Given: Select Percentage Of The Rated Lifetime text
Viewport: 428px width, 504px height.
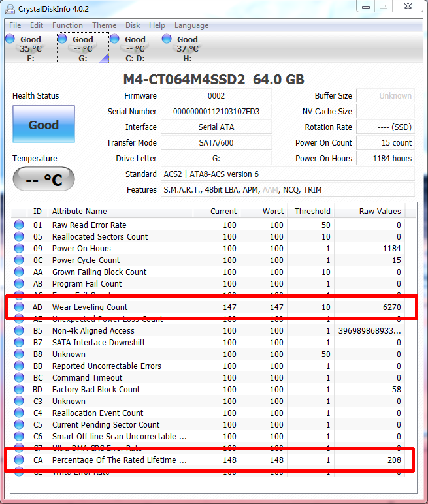Looking at the screenshot, I should [120, 460].
